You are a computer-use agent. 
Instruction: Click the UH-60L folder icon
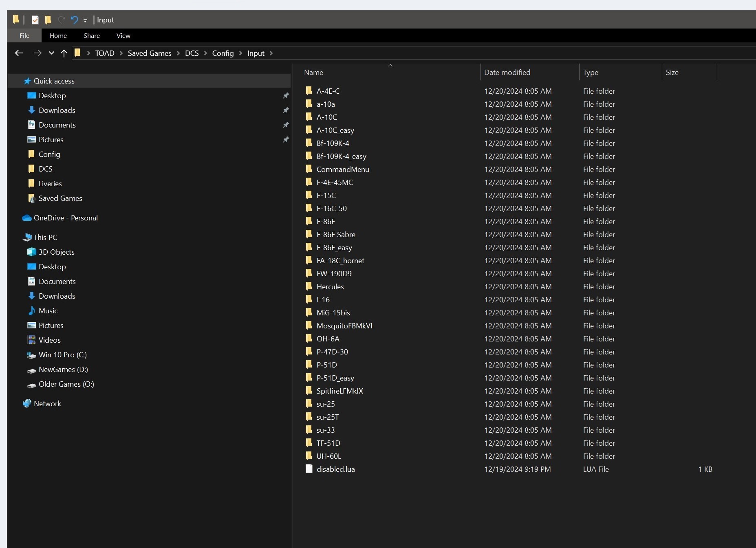pos(309,456)
